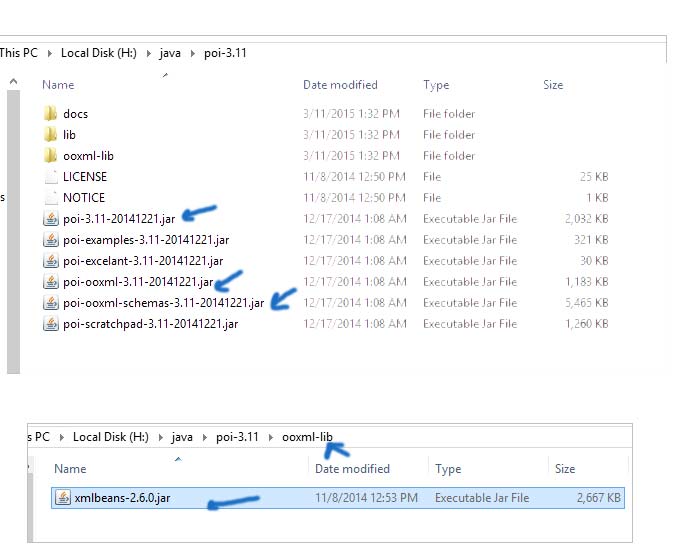The image size is (673, 555).
Task: Click the 5,465 KB size cell
Action: pyautogui.click(x=587, y=303)
